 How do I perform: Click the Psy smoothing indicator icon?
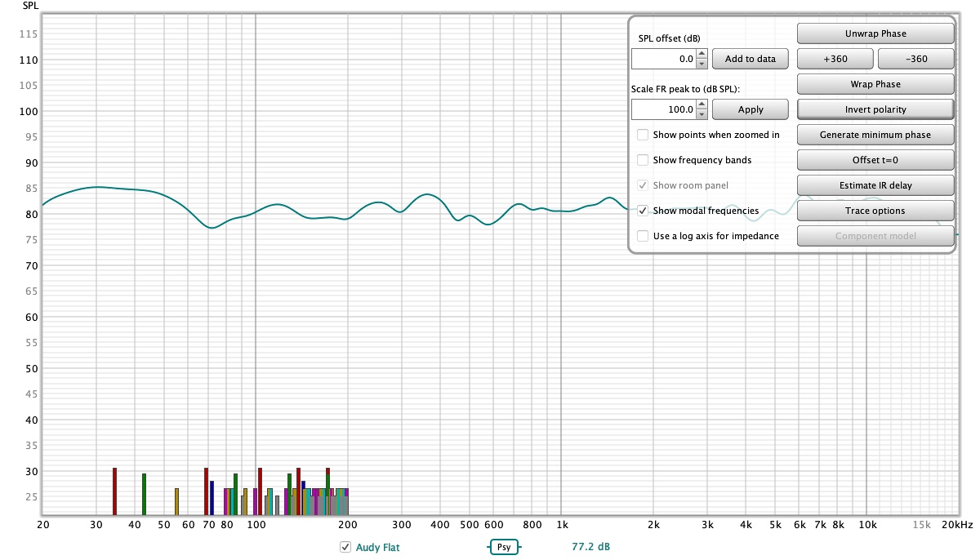504,547
